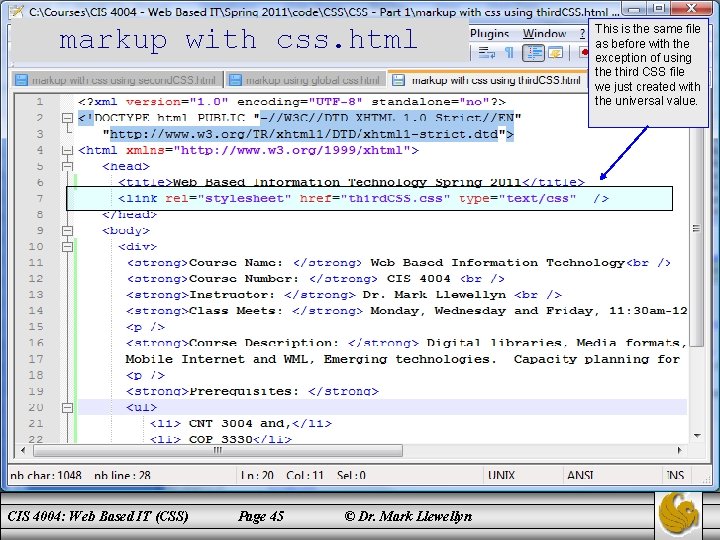Toggle Show All Characters pilcrow icon
The width and height of the screenshot is (720, 540).
coord(509,53)
